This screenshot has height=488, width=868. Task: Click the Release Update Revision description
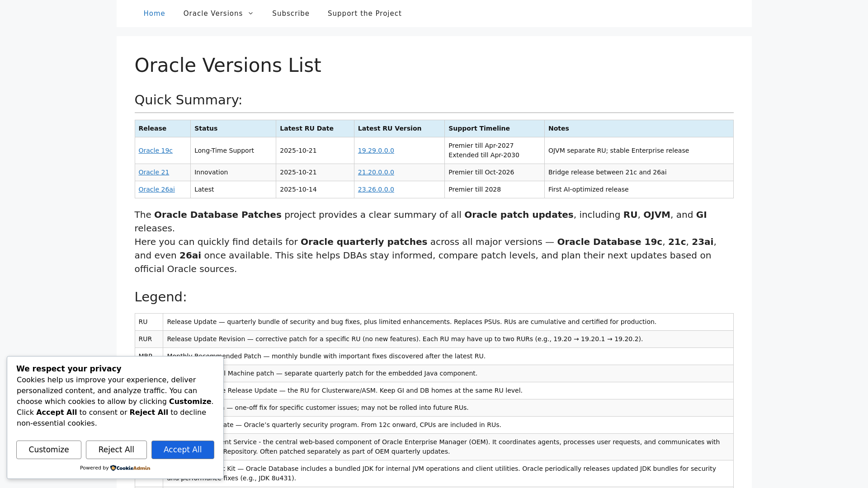(448, 339)
